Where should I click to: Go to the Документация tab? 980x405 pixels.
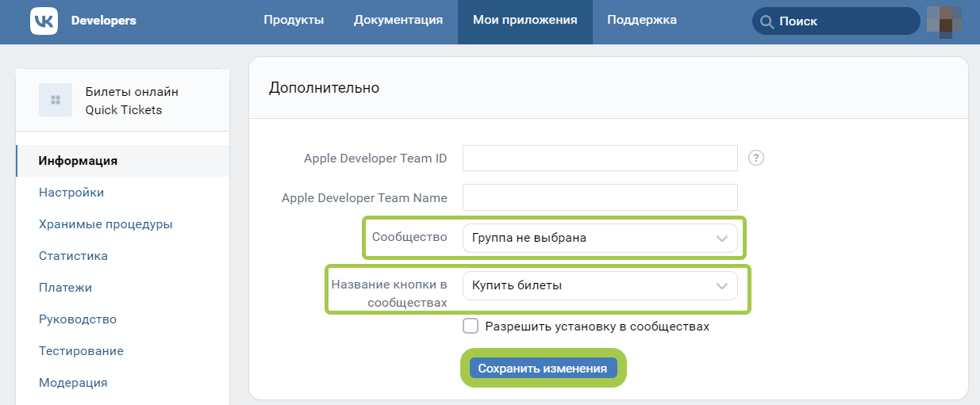click(398, 21)
